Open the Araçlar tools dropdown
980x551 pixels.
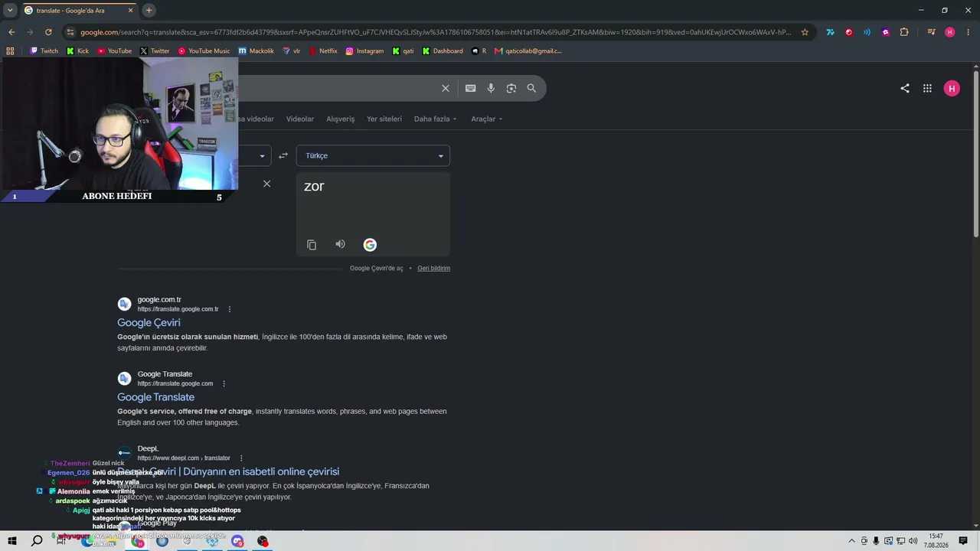click(487, 119)
